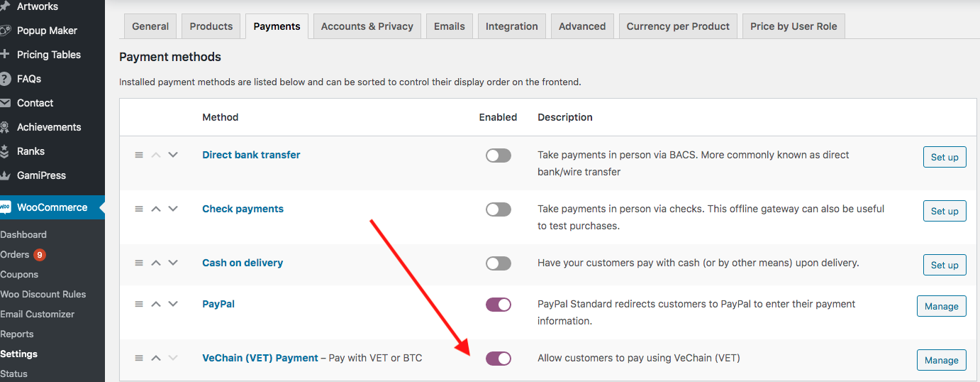Move PayPal up using its up chevron
980x382 pixels.
pos(156,304)
